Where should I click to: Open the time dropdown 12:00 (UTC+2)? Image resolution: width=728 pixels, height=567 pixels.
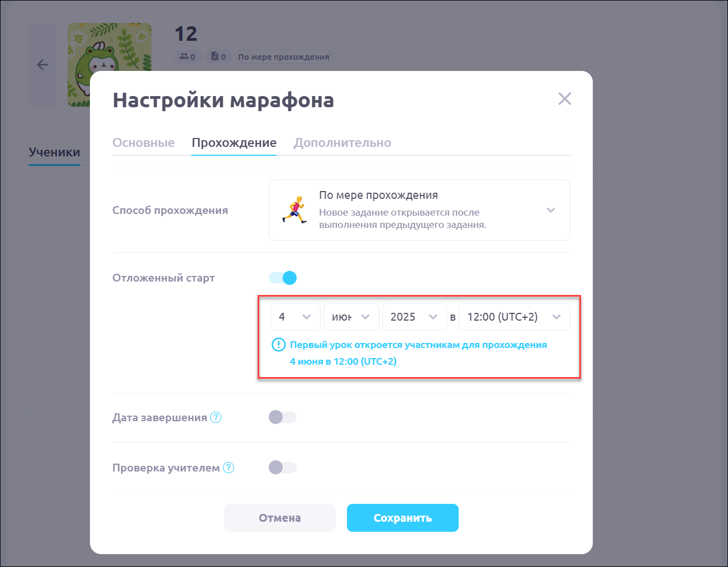tap(515, 317)
